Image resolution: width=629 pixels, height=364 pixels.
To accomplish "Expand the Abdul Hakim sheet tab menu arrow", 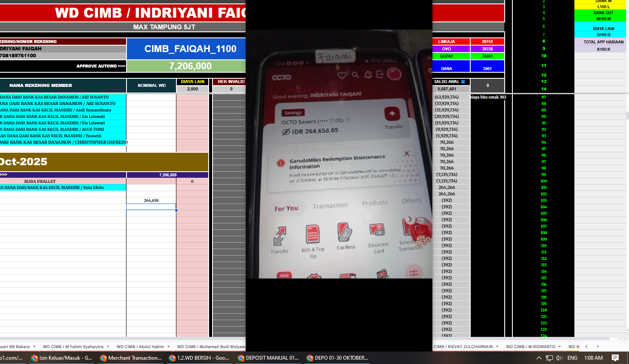I will point(168,346).
